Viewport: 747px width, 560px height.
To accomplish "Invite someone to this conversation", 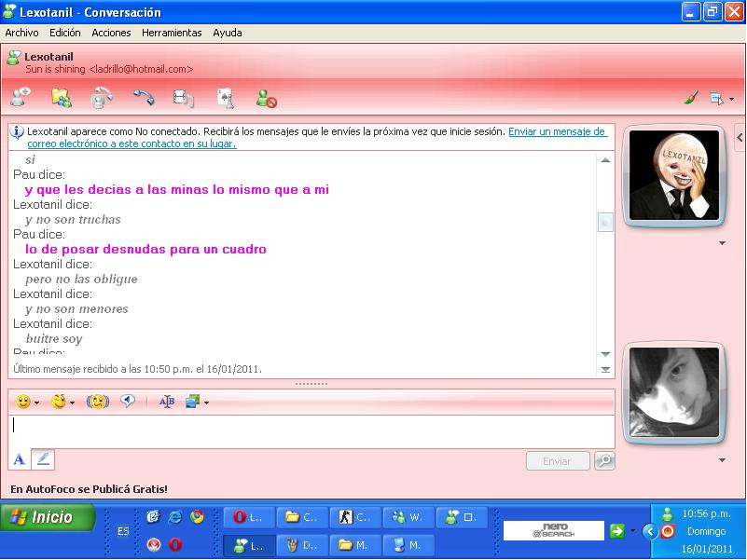I will 21,96.
